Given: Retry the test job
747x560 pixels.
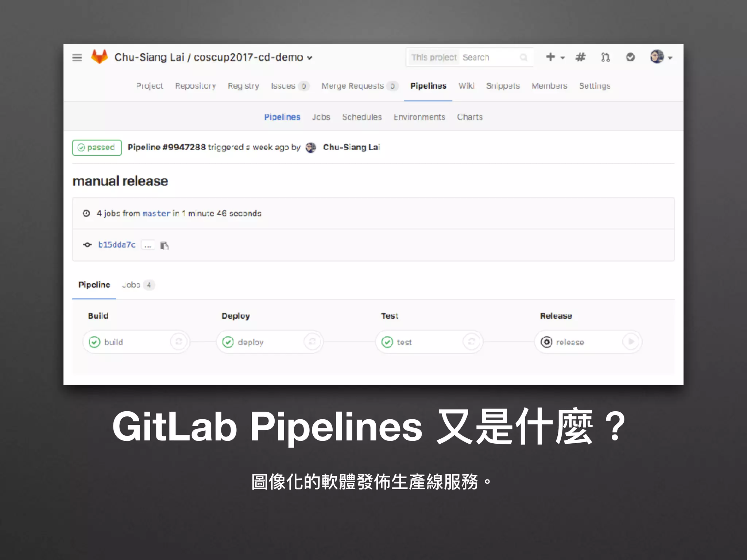Looking at the screenshot, I should pos(471,342).
